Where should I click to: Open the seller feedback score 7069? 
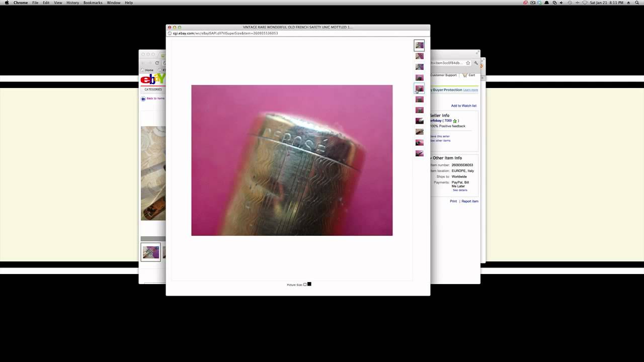448,121
